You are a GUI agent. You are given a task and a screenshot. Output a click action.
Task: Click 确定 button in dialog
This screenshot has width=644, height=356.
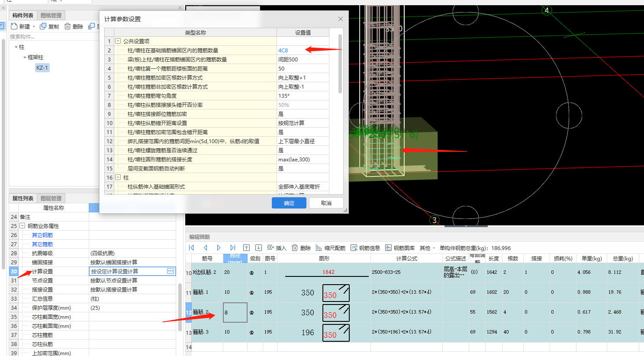coord(289,203)
